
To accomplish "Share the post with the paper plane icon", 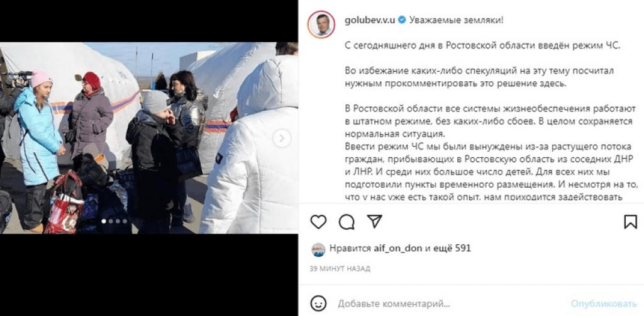I will click(x=375, y=222).
